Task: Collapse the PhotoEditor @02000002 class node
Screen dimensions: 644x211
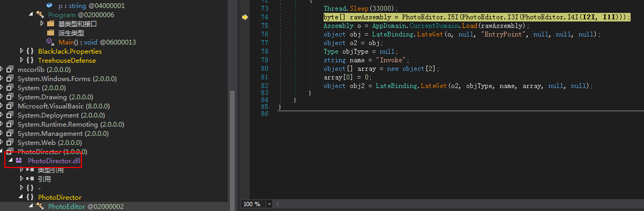Action: [x=32, y=206]
